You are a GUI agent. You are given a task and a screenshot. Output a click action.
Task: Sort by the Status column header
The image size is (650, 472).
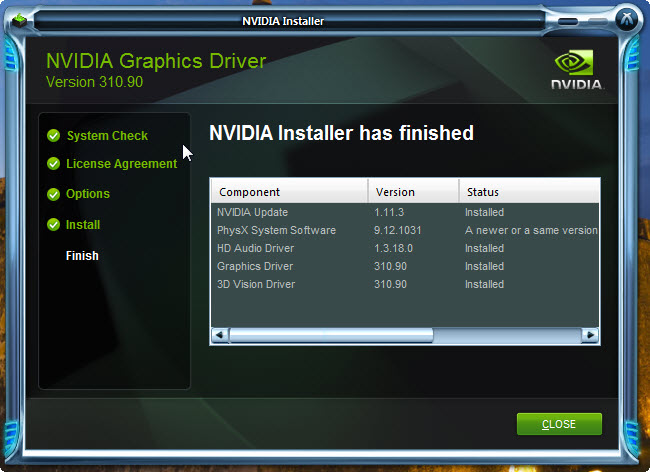coord(529,192)
